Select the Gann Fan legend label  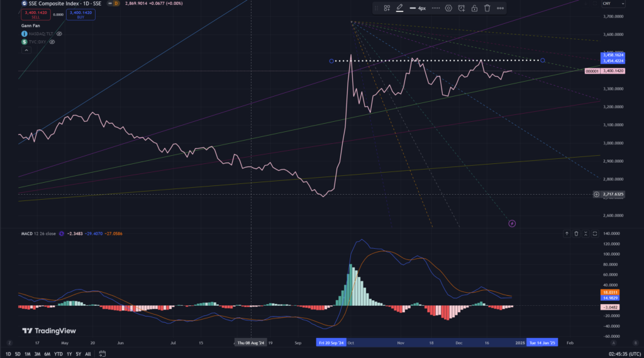click(30, 25)
